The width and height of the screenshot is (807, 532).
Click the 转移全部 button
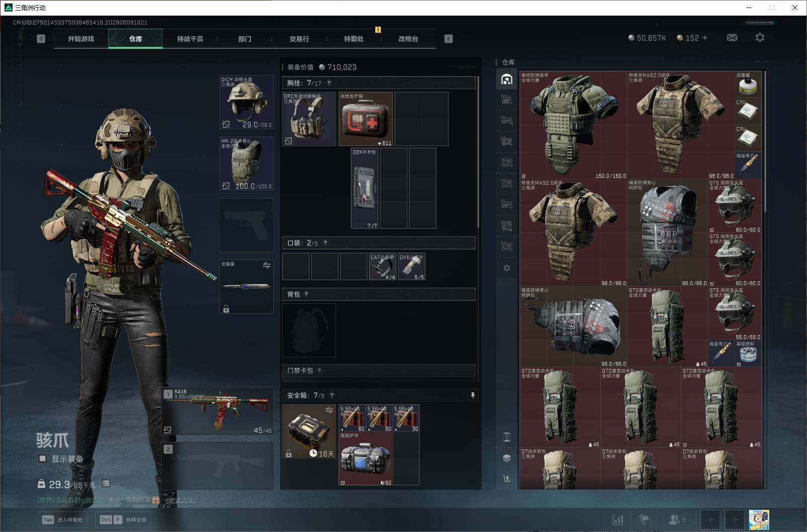tap(123, 519)
